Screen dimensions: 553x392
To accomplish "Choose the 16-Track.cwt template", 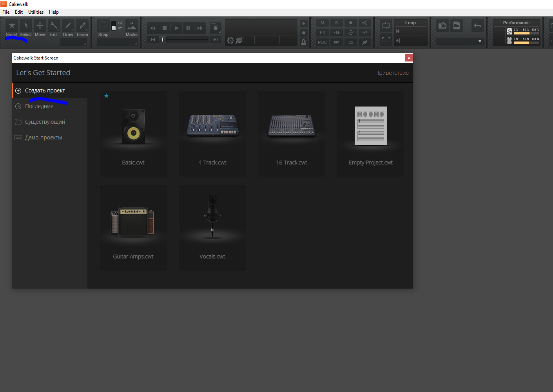I will (x=292, y=134).
